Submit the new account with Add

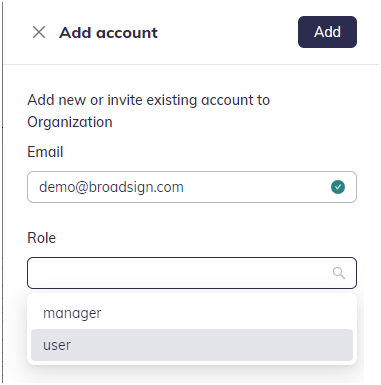(327, 32)
